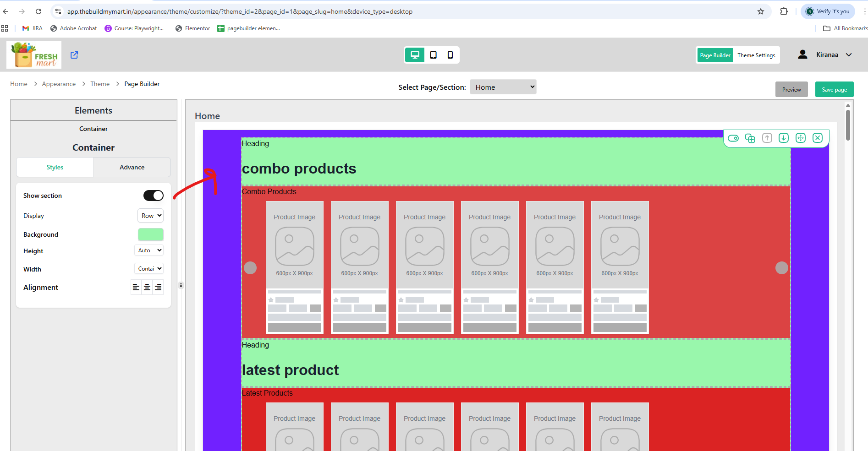
Task: Click the address bar URL
Action: (240, 11)
